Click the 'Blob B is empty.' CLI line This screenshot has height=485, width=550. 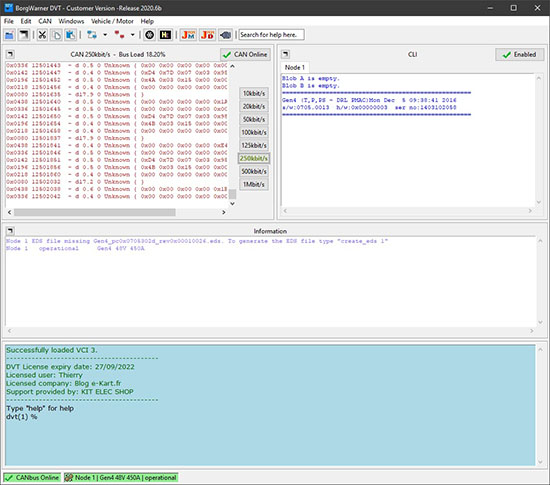[311, 86]
